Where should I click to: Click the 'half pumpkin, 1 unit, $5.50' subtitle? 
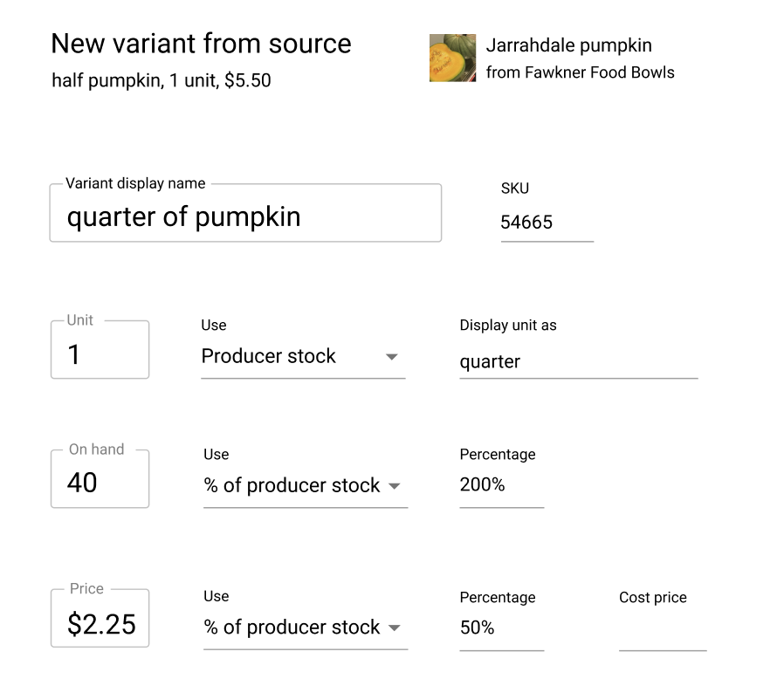click(162, 81)
